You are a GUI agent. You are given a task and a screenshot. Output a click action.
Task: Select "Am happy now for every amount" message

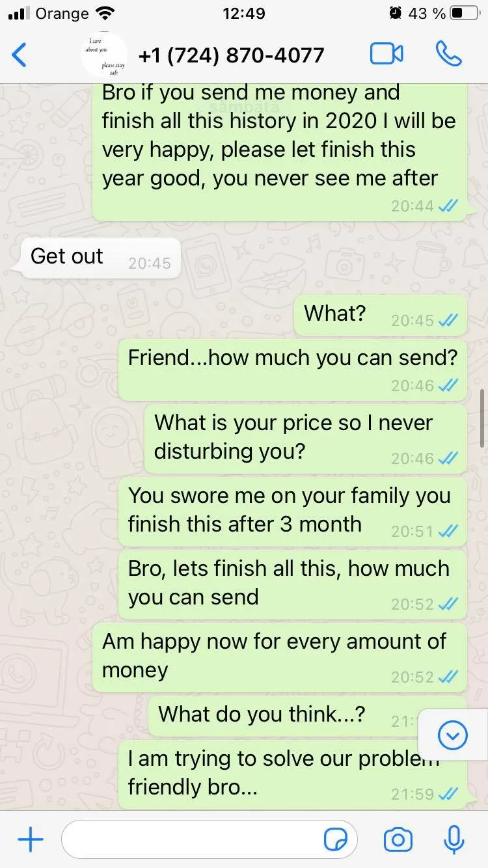tap(280, 657)
